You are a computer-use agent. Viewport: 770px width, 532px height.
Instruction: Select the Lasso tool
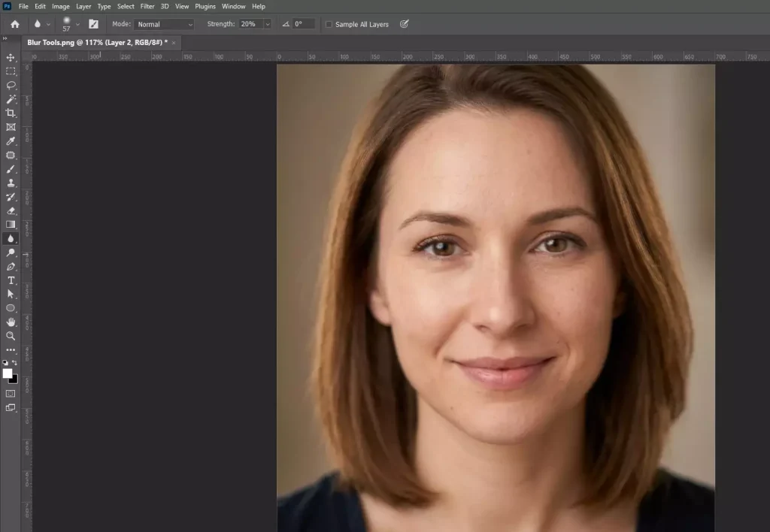[11, 85]
